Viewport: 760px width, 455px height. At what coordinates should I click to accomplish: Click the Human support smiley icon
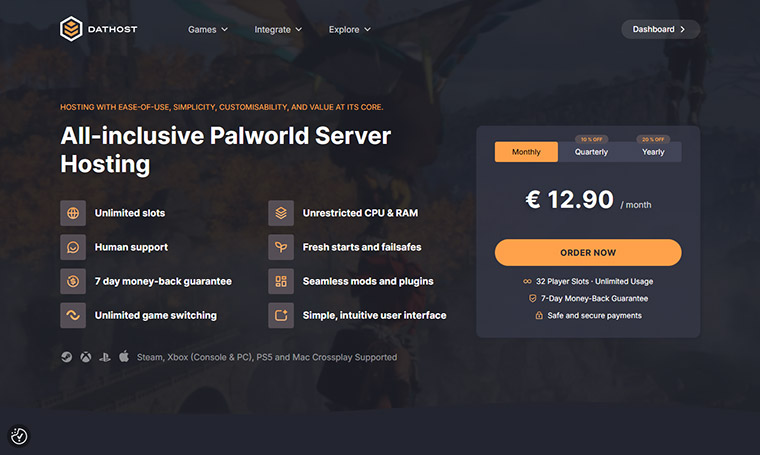pyautogui.click(x=73, y=247)
